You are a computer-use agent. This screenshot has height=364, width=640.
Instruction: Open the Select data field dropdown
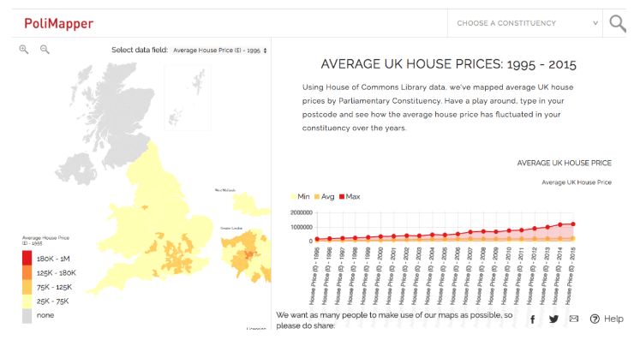(x=219, y=51)
